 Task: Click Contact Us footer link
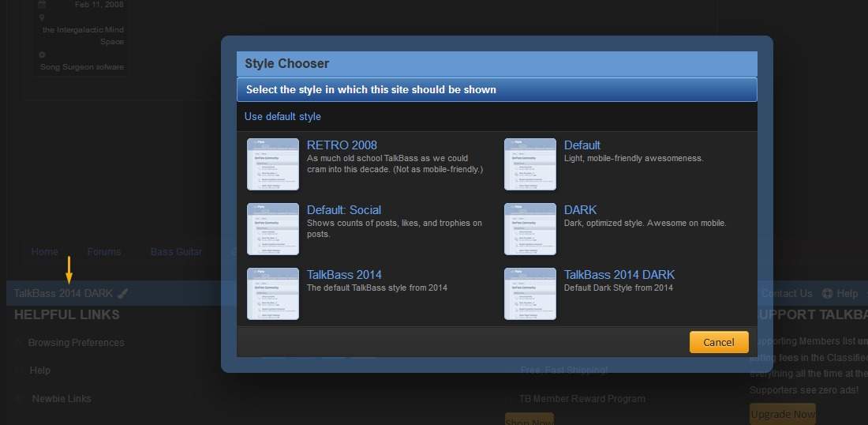click(787, 293)
